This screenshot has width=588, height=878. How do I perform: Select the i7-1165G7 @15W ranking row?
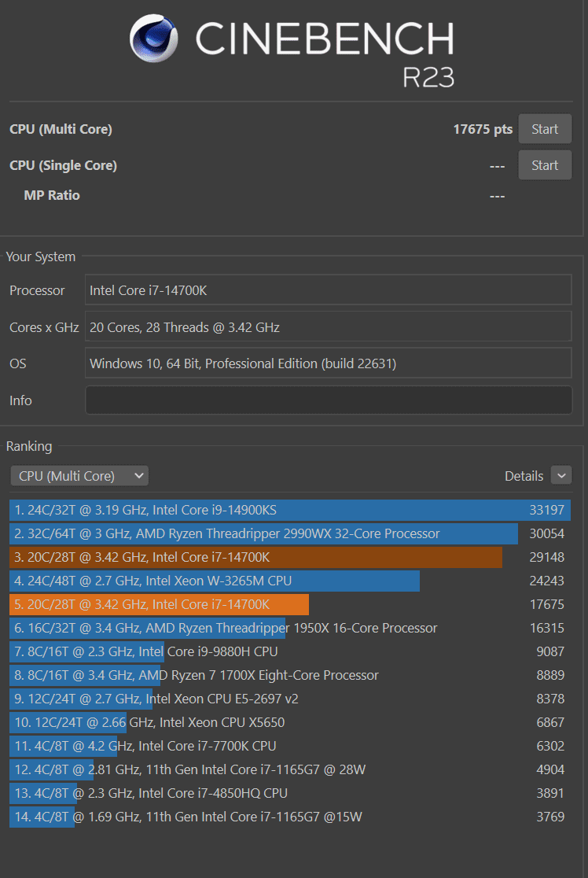point(290,817)
